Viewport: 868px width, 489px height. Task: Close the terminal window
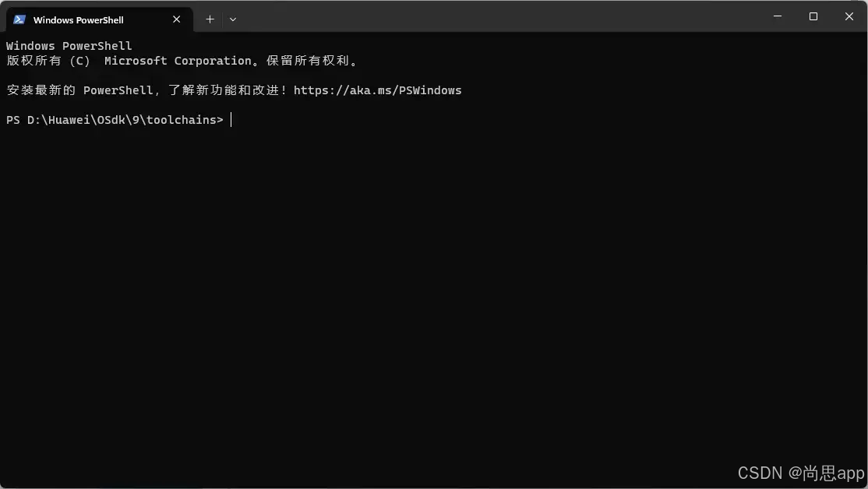(849, 16)
